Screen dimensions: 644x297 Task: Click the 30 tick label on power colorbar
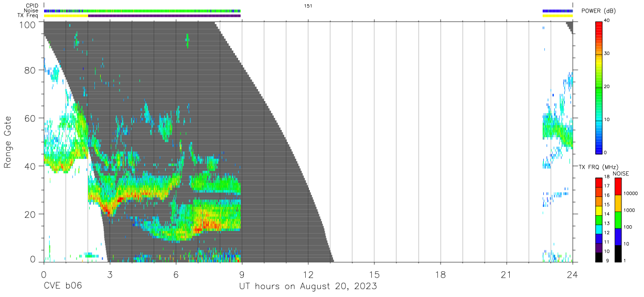(607, 53)
